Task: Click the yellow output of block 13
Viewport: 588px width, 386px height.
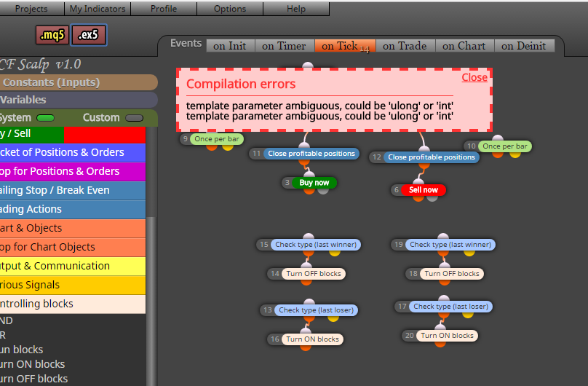Action: tap(333, 318)
